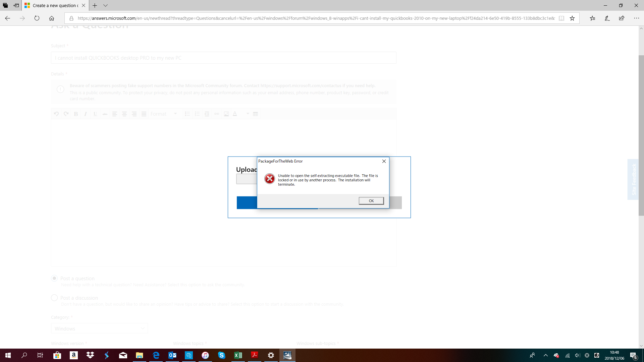
Task: Click the Indent icon in editor toolbar
Action: (207, 114)
